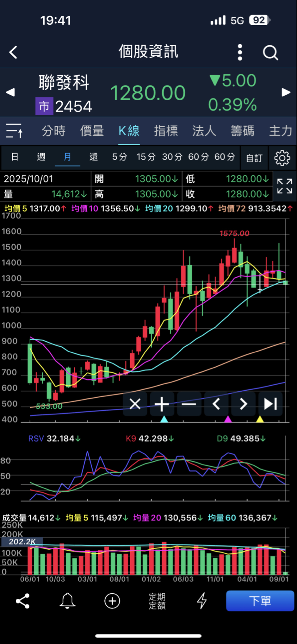The height and width of the screenshot is (644, 297).
Task: Open the search magnifier icon
Action: pyautogui.click(x=270, y=52)
